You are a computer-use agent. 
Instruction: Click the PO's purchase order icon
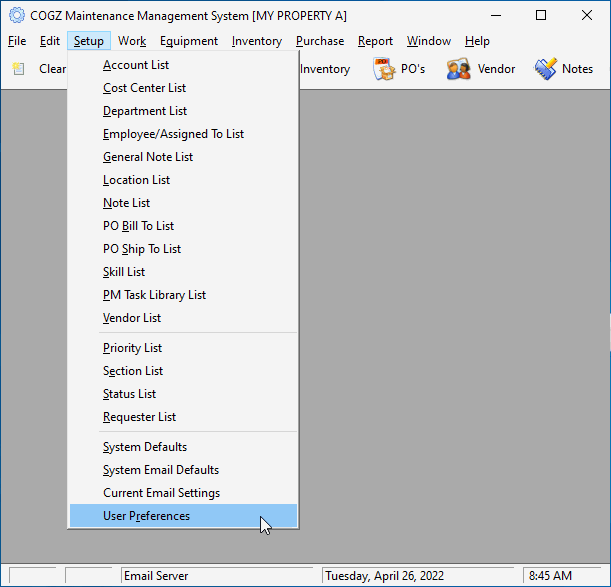coord(384,69)
